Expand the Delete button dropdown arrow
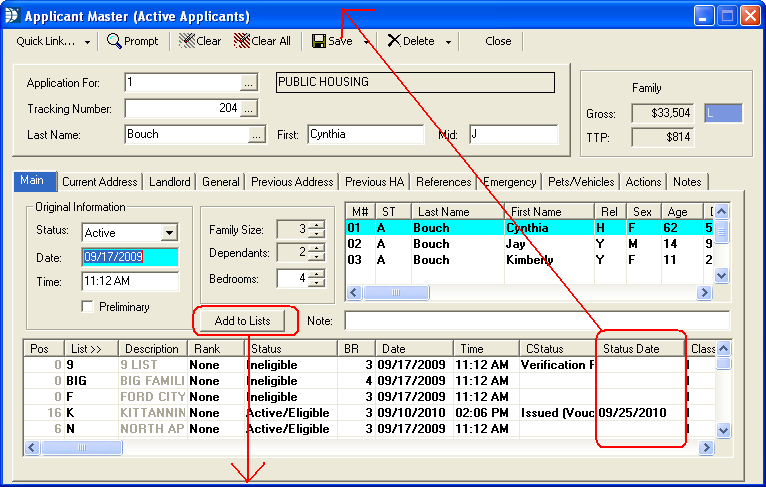This screenshot has height=487, width=766. click(448, 42)
